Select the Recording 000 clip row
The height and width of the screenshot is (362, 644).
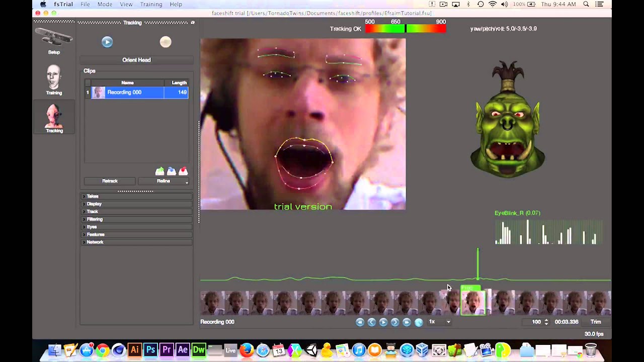tap(136, 93)
